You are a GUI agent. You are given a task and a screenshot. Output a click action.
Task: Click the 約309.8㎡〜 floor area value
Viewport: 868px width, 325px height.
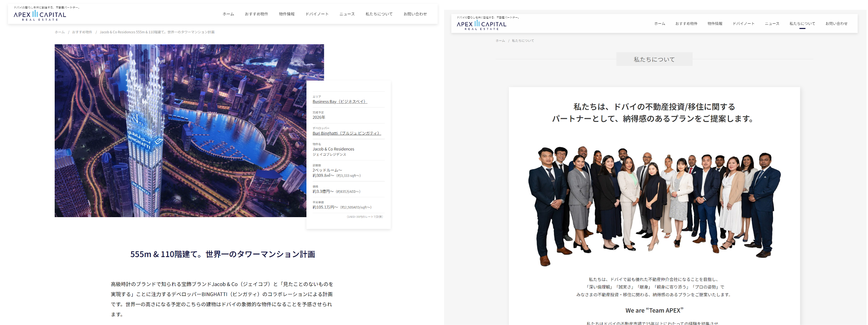pyautogui.click(x=323, y=175)
